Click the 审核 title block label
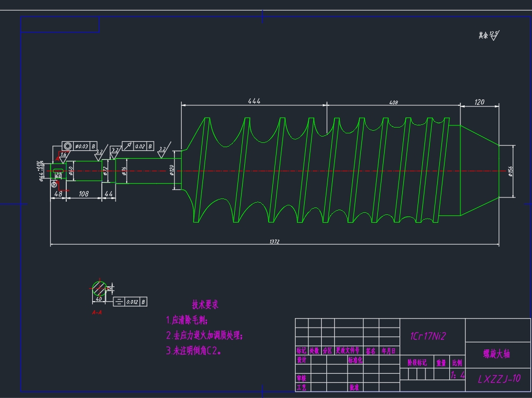532x398 pixels. coord(302,378)
